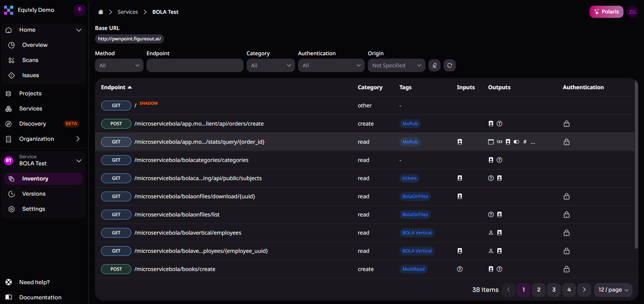The width and height of the screenshot is (644, 304).
Task: Click the input icon in the employee_uuid row
Action: 460,251
